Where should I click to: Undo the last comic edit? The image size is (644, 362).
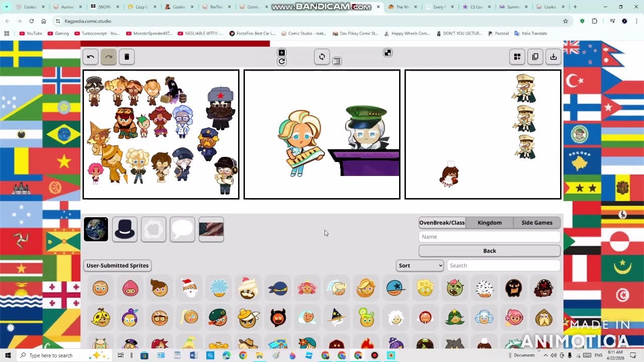pos(91,57)
